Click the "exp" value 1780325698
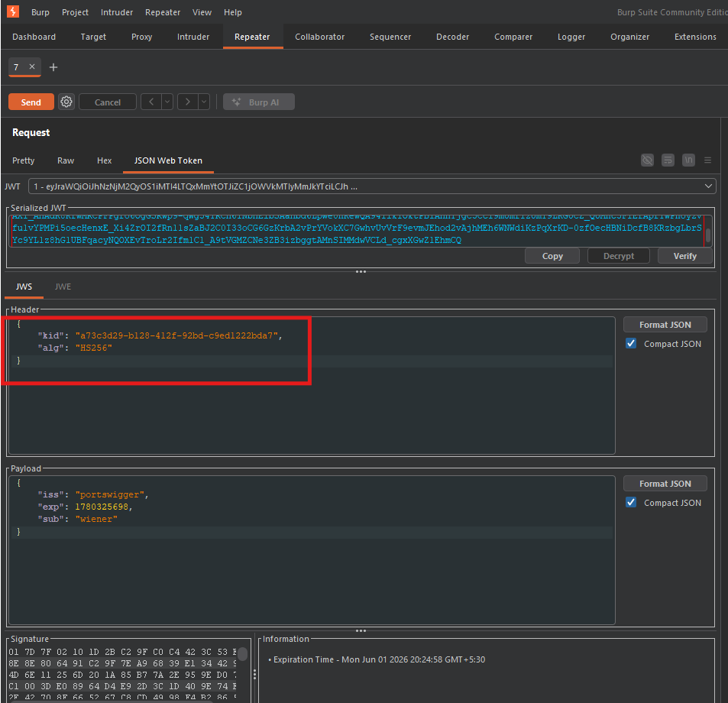This screenshot has width=728, height=703. pos(102,507)
